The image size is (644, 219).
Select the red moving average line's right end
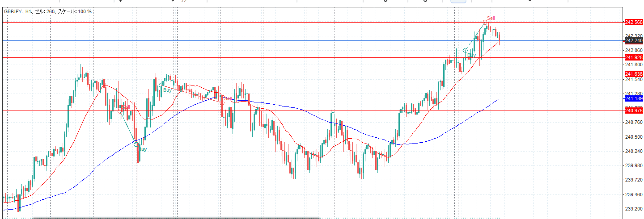tap(499, 42)
